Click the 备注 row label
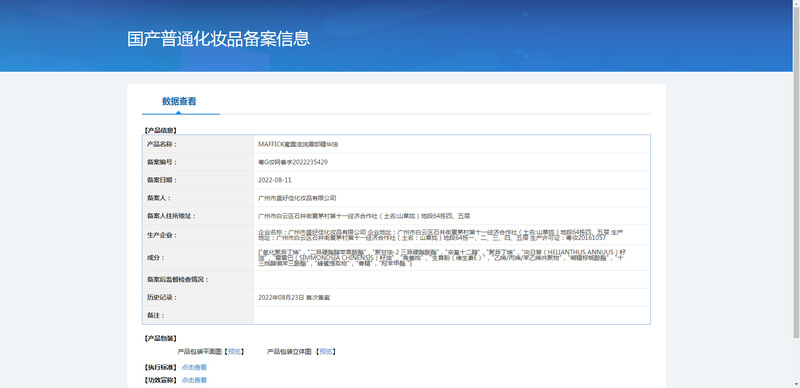Screen dimensions: 800x388 156,316
